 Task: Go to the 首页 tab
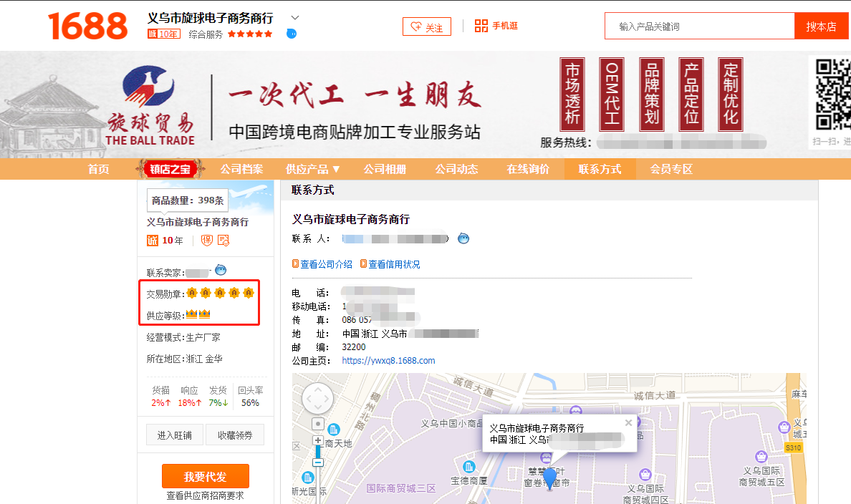tap(98, 169)
